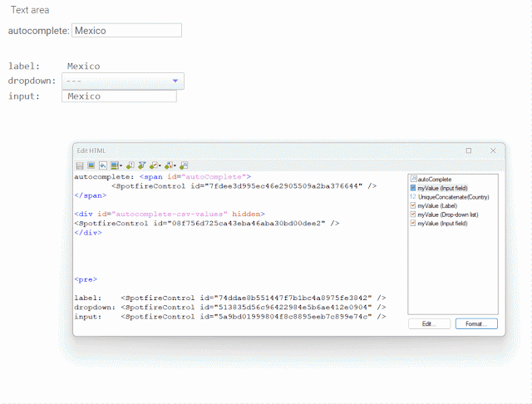Click the div id="autocomplete-csv-values" hidden line
Viewport: 532px width, 404px height.
coord(170,214)
